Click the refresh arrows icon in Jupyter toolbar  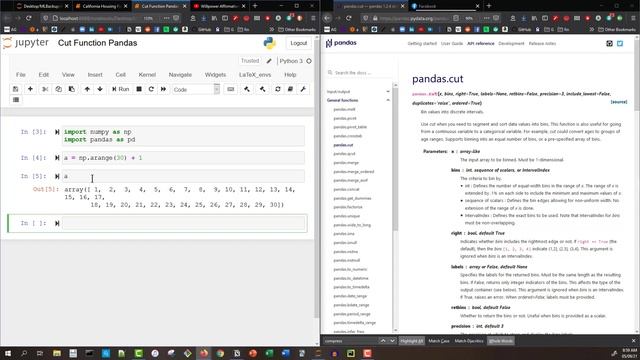click(x=278, y=89)
